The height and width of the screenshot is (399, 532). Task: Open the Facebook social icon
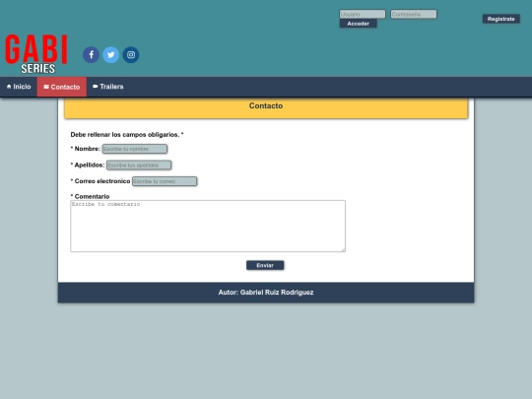(x=91, y=54)
